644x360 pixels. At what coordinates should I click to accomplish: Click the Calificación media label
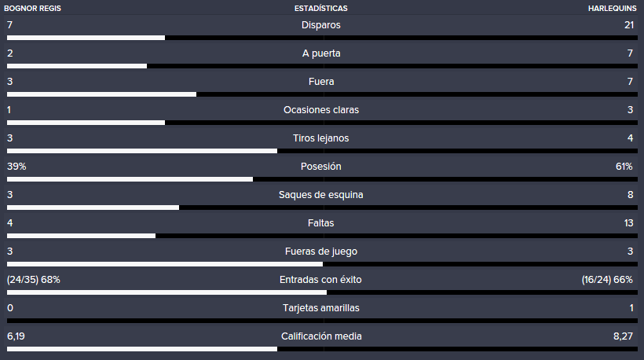(321, 336)
